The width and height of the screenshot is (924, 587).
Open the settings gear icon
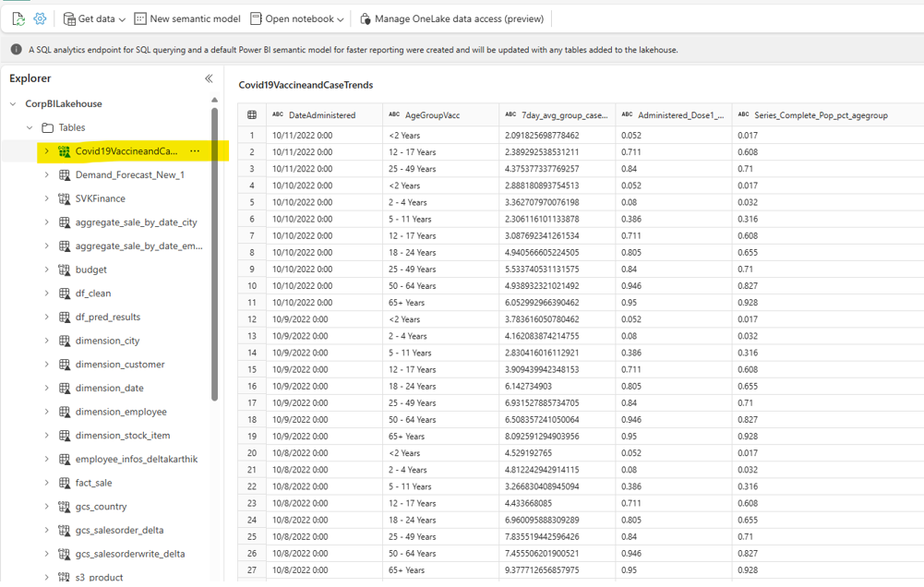pyautogui.click(x=40, y=18)
